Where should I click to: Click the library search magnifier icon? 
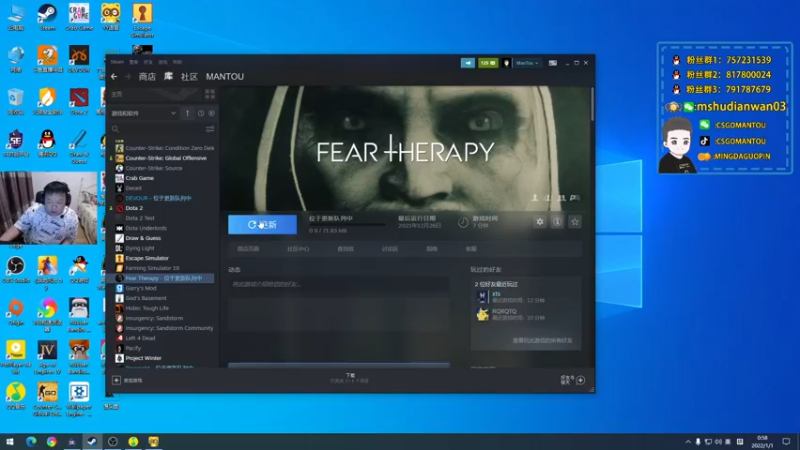click(115, 129)
